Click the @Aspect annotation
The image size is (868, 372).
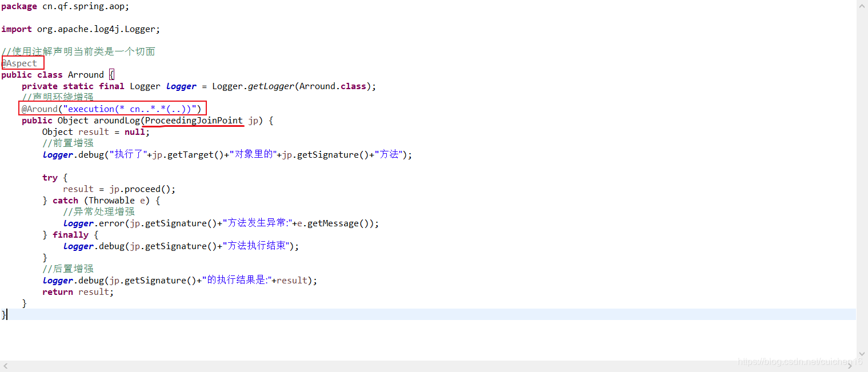coord(19,63)
